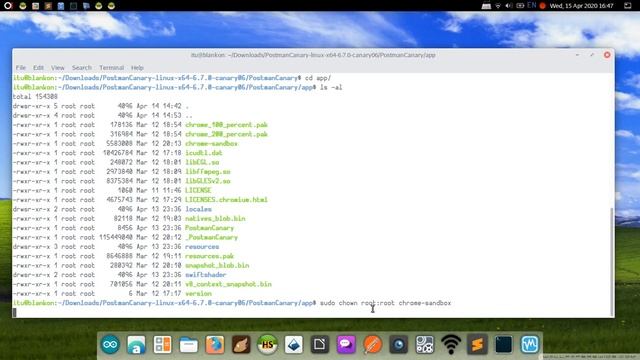Open the terminal File menu
Screen dimensions: 640x360
21,67
